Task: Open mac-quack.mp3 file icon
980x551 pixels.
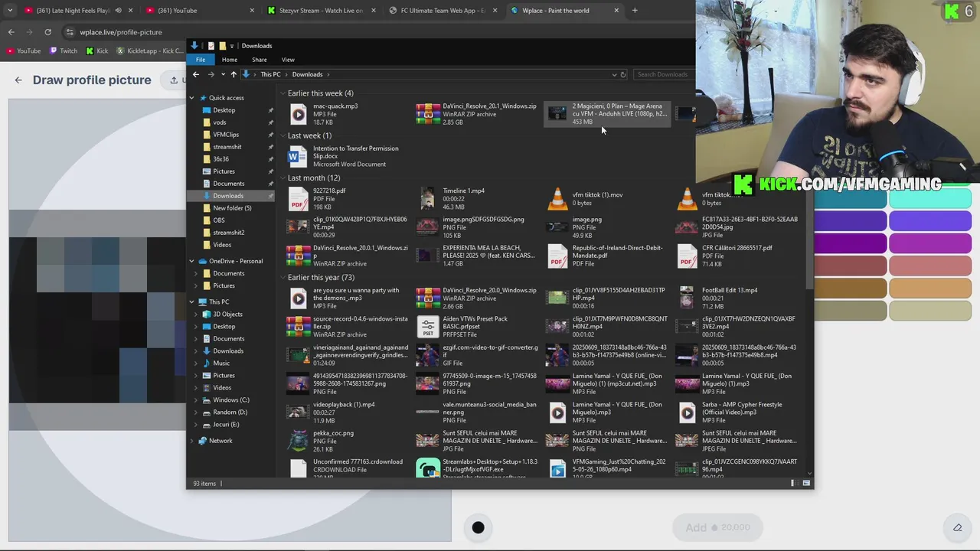Action: pos(299,114)
